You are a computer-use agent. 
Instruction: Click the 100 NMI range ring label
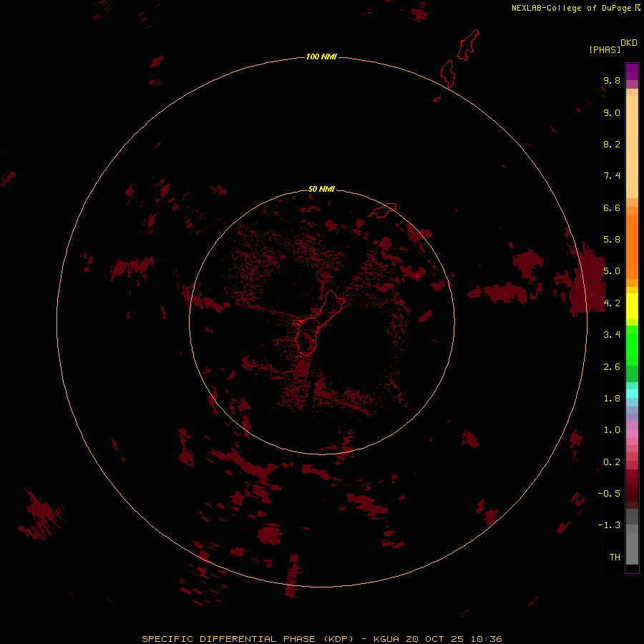point(321,57)
